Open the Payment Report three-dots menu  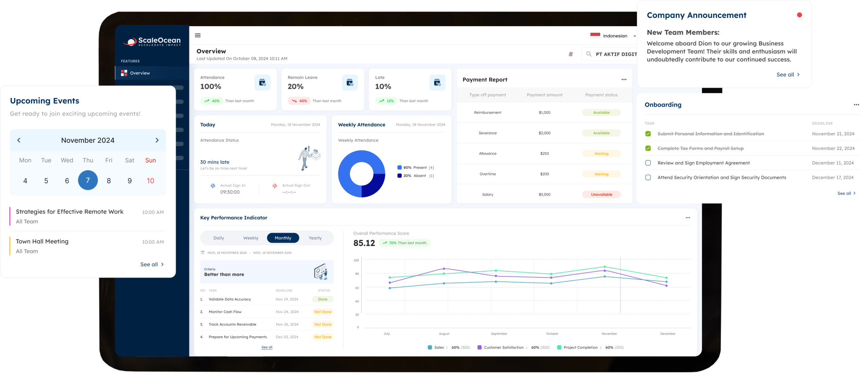click(624, 80)
